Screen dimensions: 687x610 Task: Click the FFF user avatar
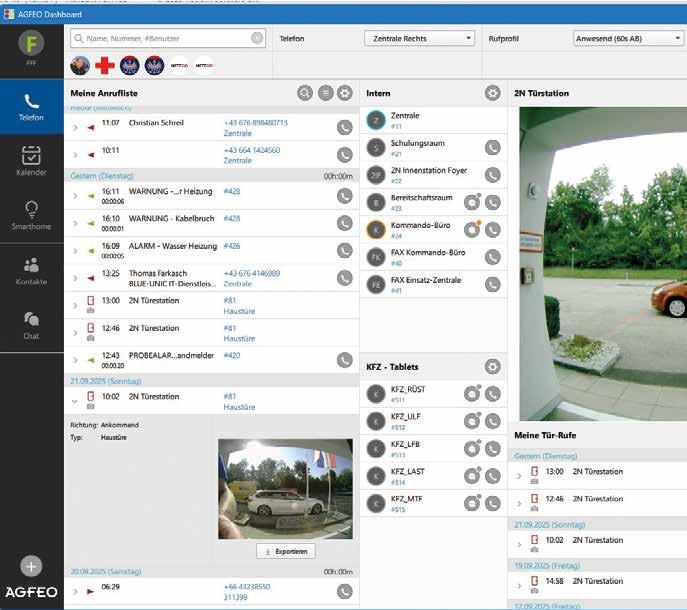(31, 43)
